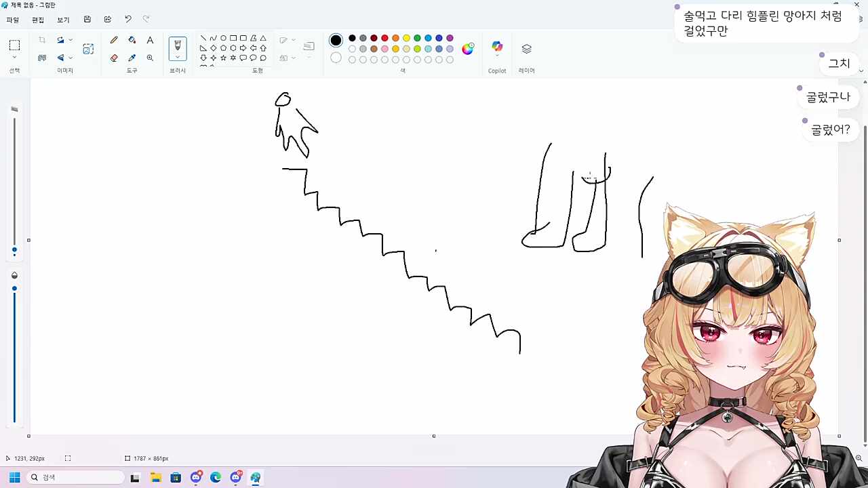Open the 파일 menu
The height and width of the screenshot is (488, 868).
[x=13, y=20]
